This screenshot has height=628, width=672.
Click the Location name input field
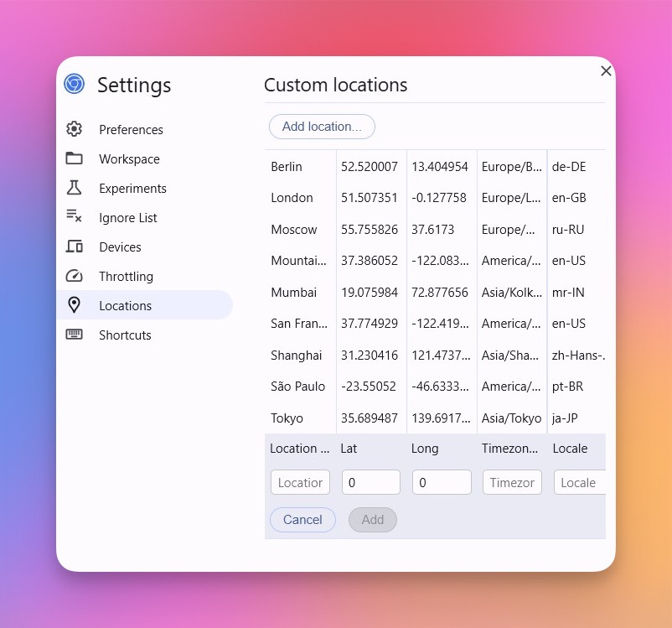pyautogui.click(x=300, y=482)
